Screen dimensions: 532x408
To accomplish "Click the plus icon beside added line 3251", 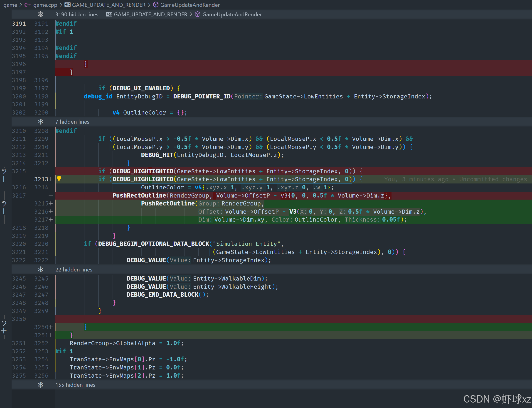I will click(4, 331).
